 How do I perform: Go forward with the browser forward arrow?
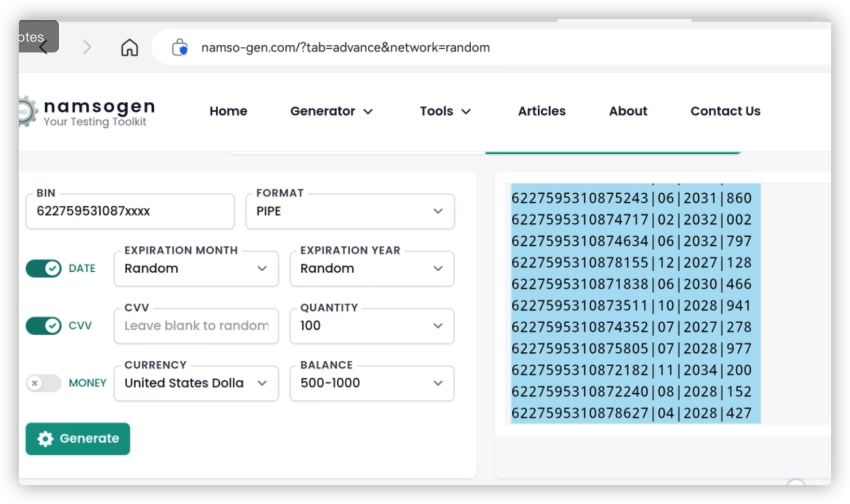tap(87, 47)
